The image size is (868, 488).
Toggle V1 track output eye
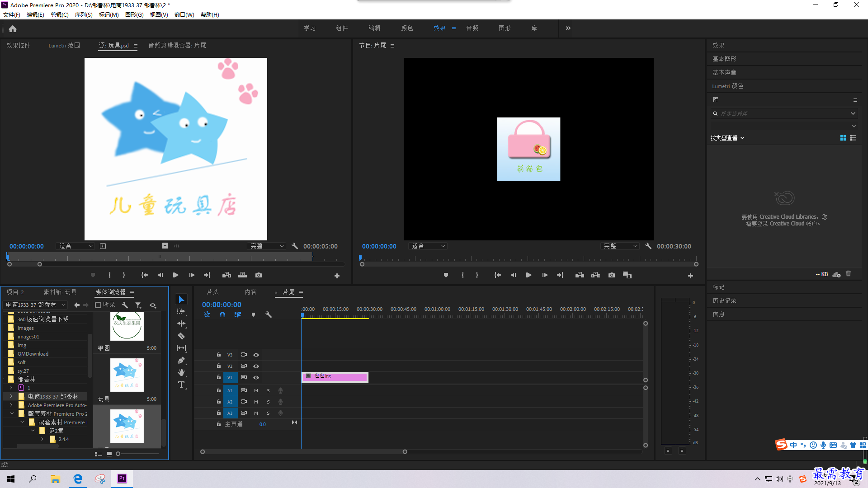tap(256, 378)
